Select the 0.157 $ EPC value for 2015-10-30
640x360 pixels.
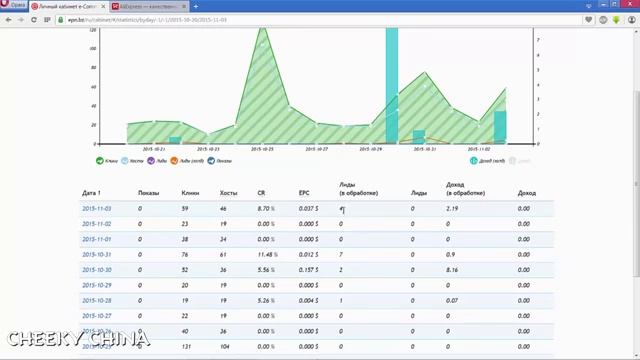coord(309,270)
